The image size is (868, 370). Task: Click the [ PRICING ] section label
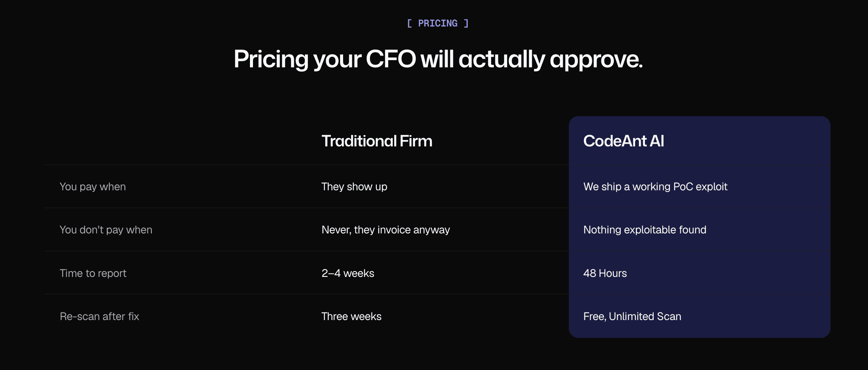pos(438,23)
